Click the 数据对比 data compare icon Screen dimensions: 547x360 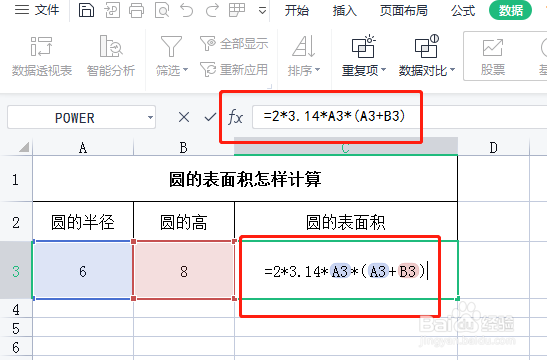426,46
